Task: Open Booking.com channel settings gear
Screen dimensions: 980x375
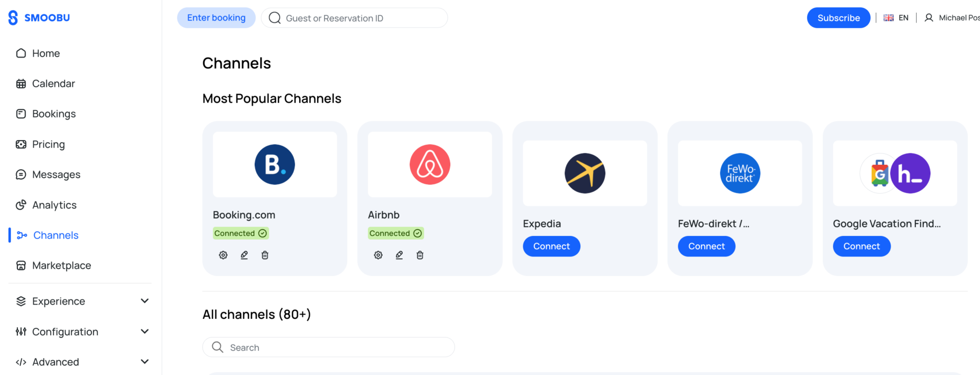Action: point(223,255)
